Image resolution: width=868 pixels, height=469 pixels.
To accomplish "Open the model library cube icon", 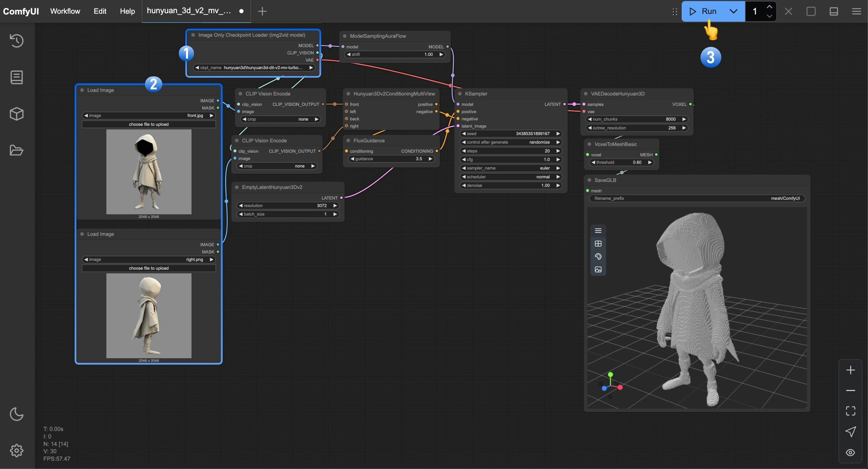I will point(16,114).
